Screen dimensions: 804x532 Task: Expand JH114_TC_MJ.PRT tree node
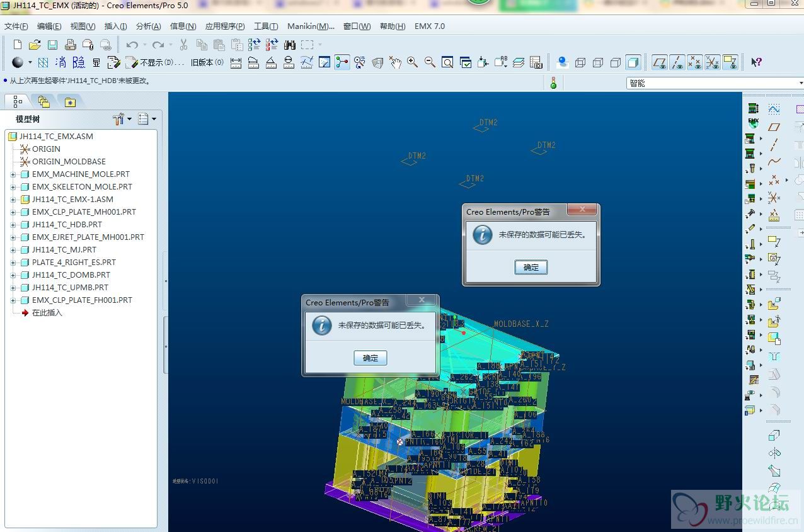(x=13, y=250)
